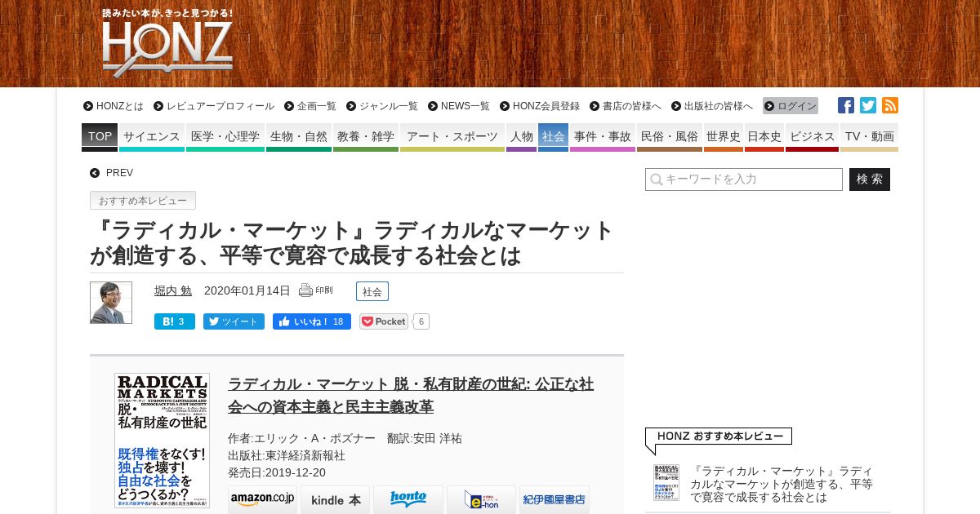Open author link 堀内 勉
Image resolution: width=980 pixels, height=514 pixels.
pos(173,290)
